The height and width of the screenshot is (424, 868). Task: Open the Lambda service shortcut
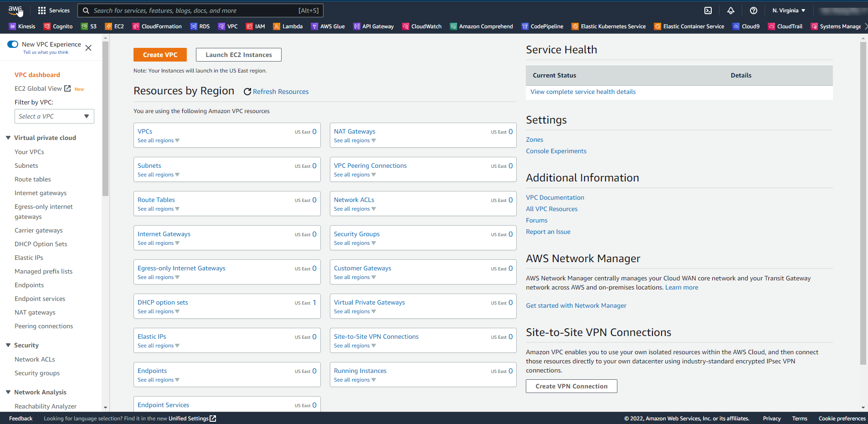click(x=288, y=26)
